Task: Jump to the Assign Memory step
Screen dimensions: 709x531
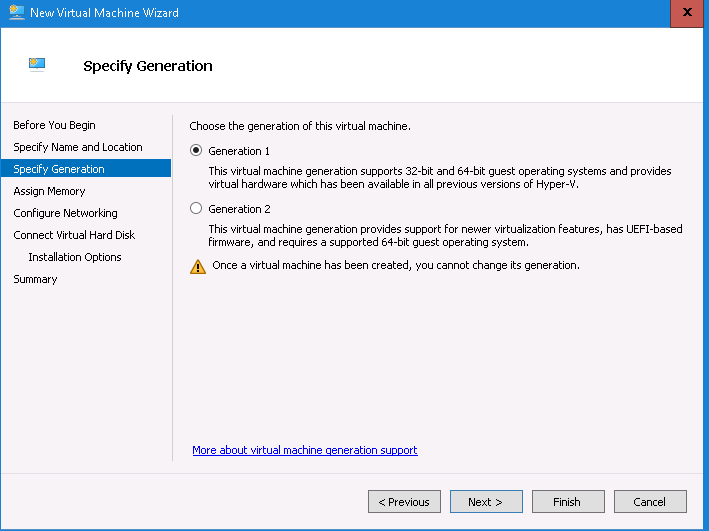Action: [49, 191]
